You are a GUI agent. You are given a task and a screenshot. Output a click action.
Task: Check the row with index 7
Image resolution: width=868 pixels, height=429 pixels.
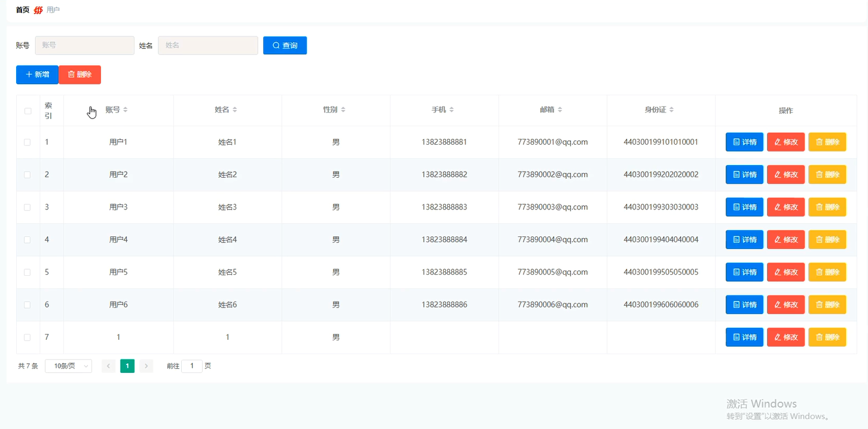27,337
